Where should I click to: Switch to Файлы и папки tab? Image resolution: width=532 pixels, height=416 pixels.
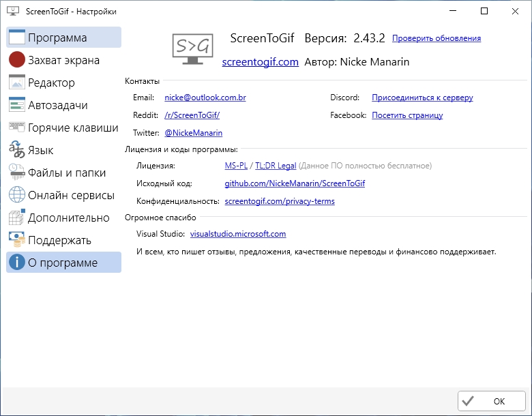pos(64,173)
